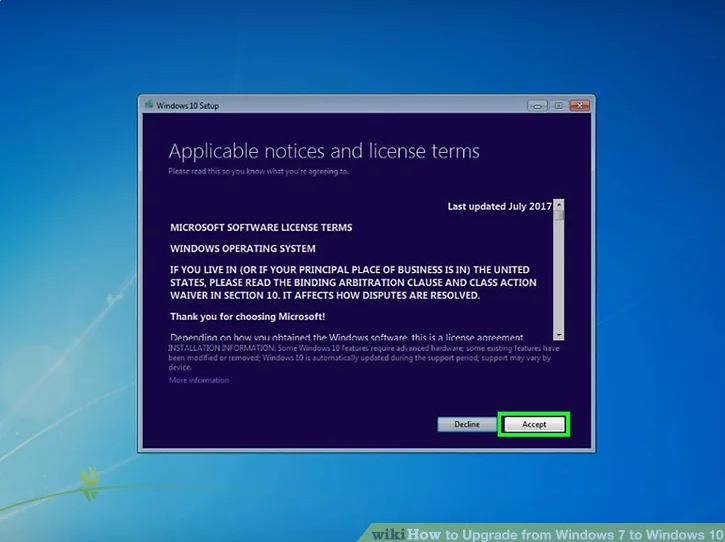The width and height of the screenshot is (725, 542).
Task: Click the Windows 10 Setup title bar icon
Action: (x=149, y=103)
